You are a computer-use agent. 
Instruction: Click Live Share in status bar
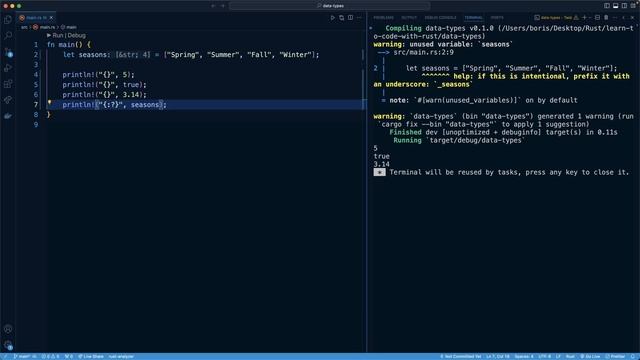[x=91, y=356]
